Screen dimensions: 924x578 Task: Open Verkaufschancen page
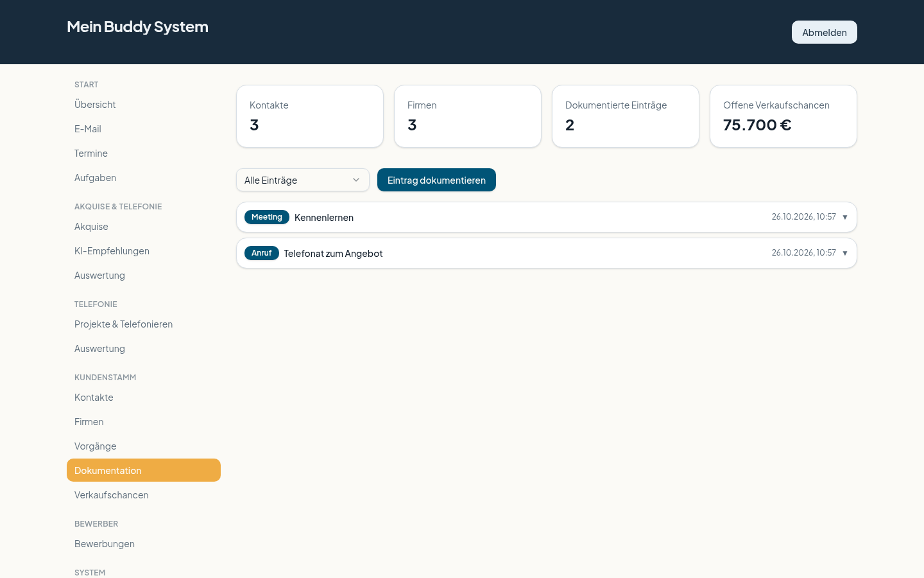point(144,495)
